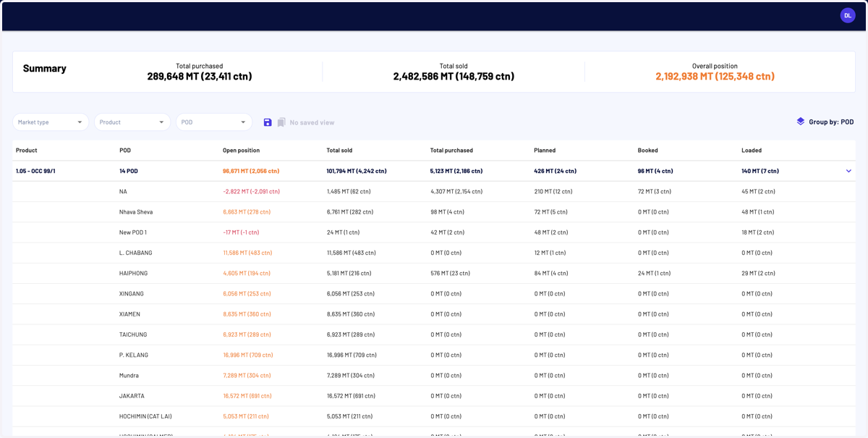This screenshot has height=438, width=868.
Task: Open the POD filter dropdown
Action: 214,122
